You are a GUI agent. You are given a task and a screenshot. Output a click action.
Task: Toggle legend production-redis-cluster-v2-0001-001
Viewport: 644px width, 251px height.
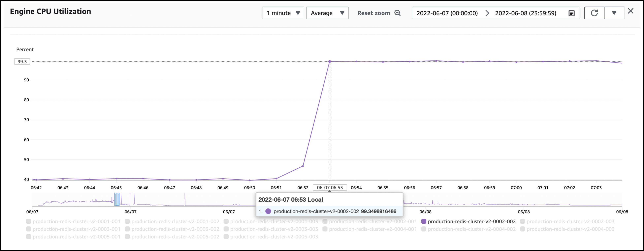tap(73, 221)
